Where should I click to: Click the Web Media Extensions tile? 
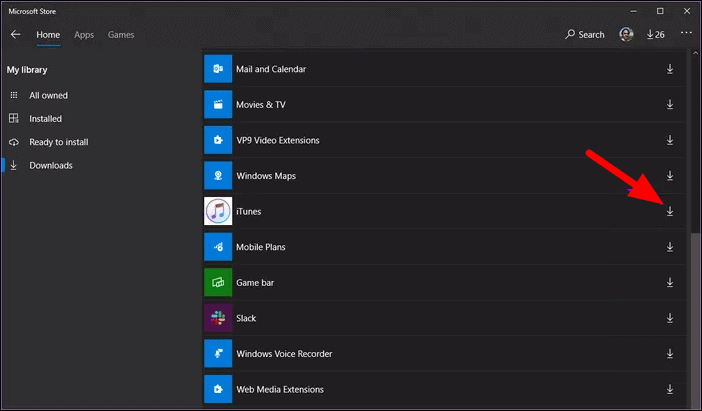(x=218, y=389)
